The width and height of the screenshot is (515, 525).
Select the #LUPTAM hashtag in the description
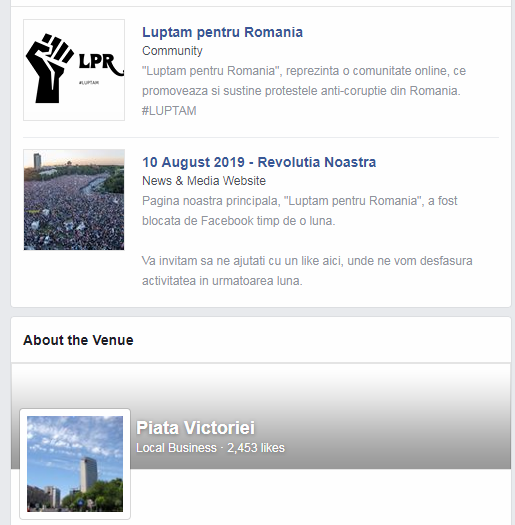169,111
